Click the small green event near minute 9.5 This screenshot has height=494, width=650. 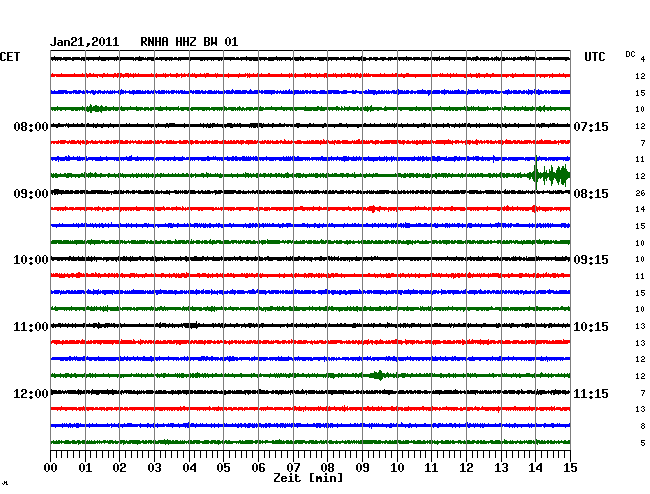coord(378,376)
